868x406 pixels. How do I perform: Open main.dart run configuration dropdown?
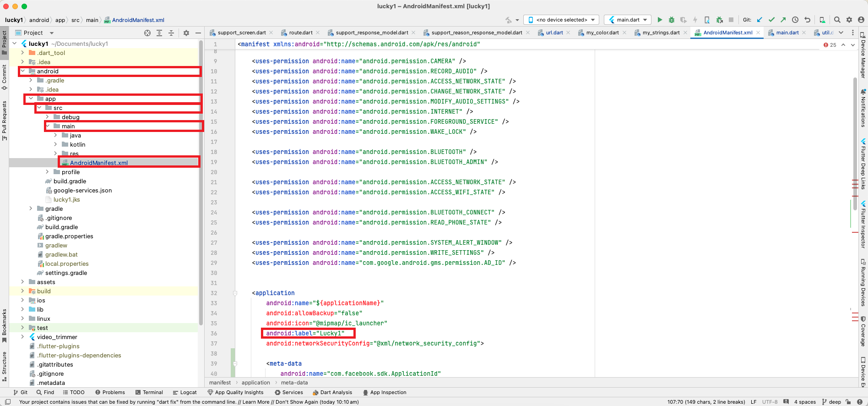628,20
